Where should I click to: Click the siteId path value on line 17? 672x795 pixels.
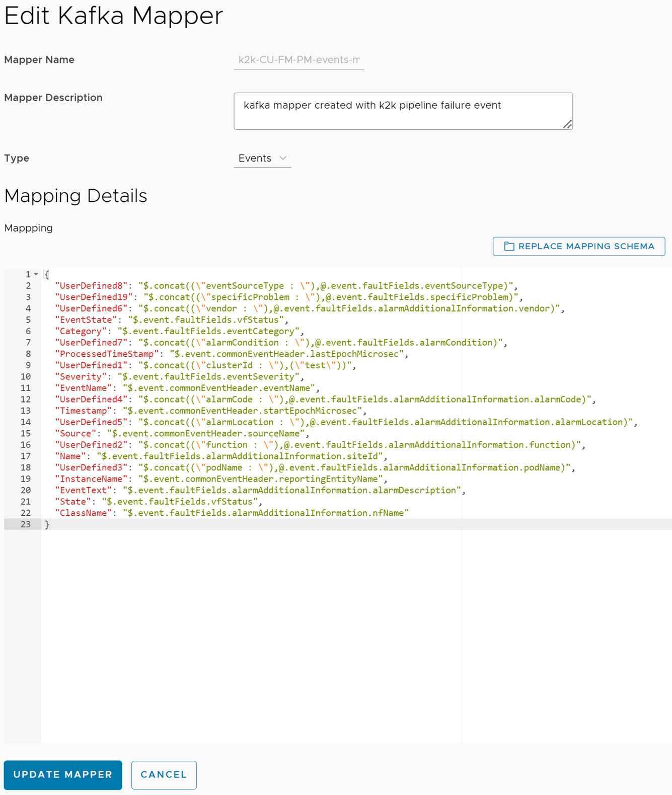pyautogui.click(x=240, y=456)
